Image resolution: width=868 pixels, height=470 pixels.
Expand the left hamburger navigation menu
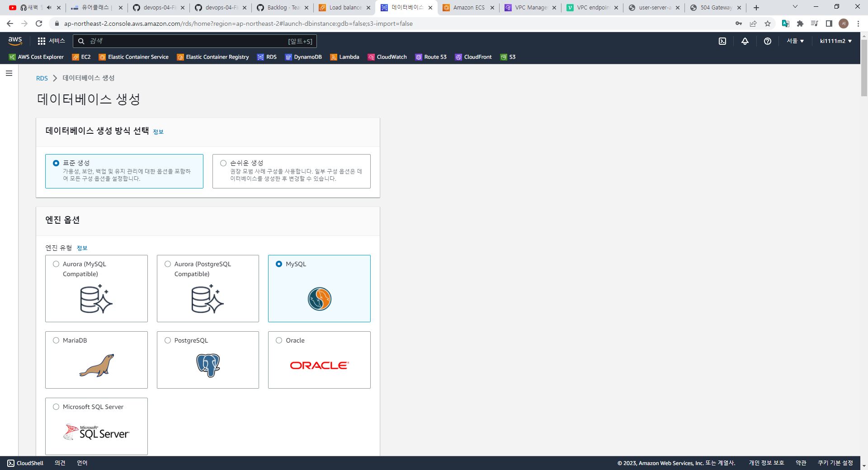pos(9,73)
